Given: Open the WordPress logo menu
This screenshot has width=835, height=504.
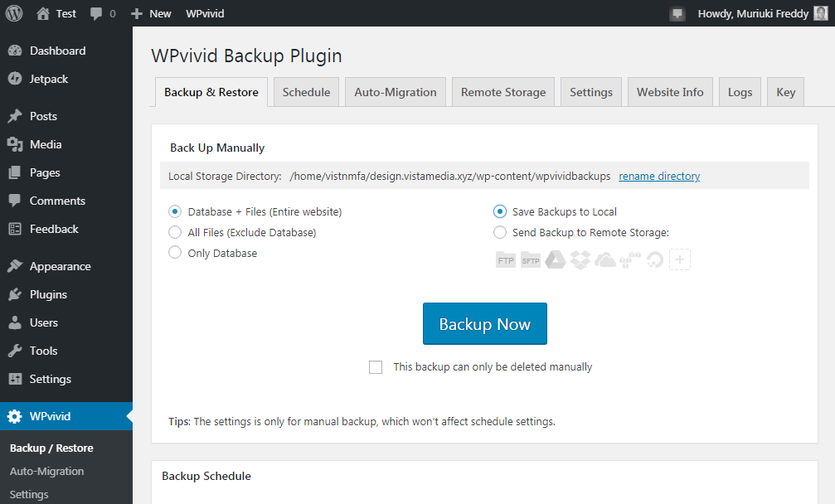Looking at the screenshot, I should tap(14, 13).
